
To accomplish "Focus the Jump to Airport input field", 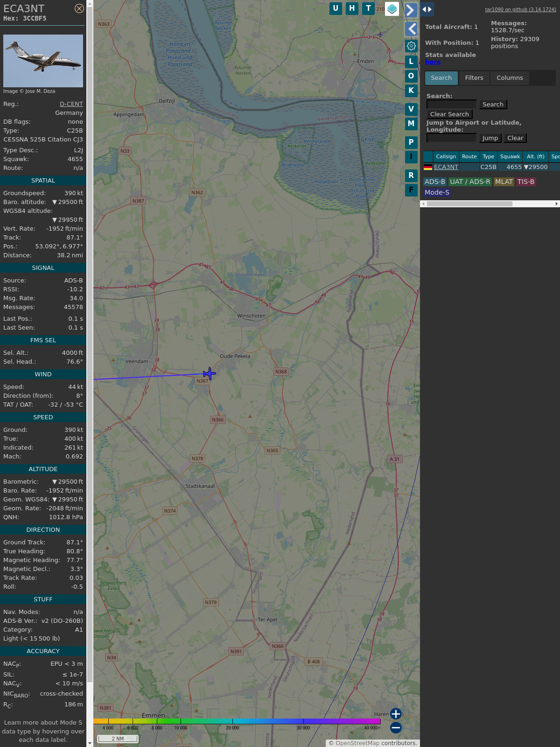I will pos(451,138).
